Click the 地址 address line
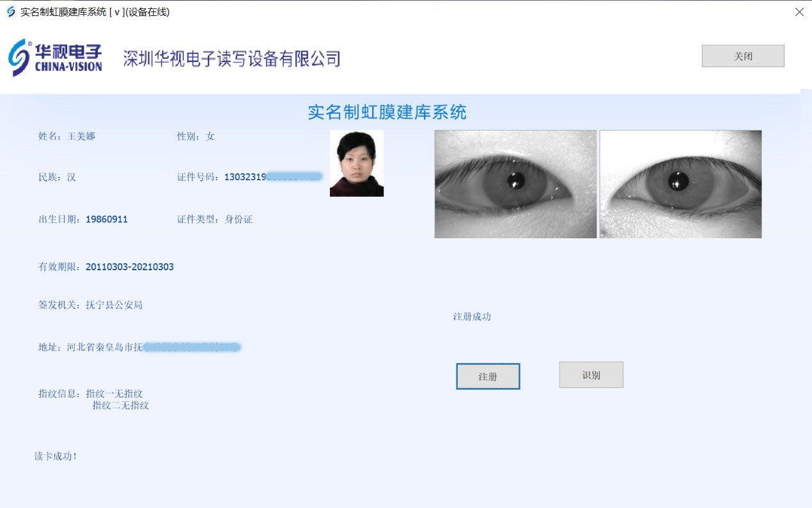This screenshot has width=812, height=508. (139, 347)
